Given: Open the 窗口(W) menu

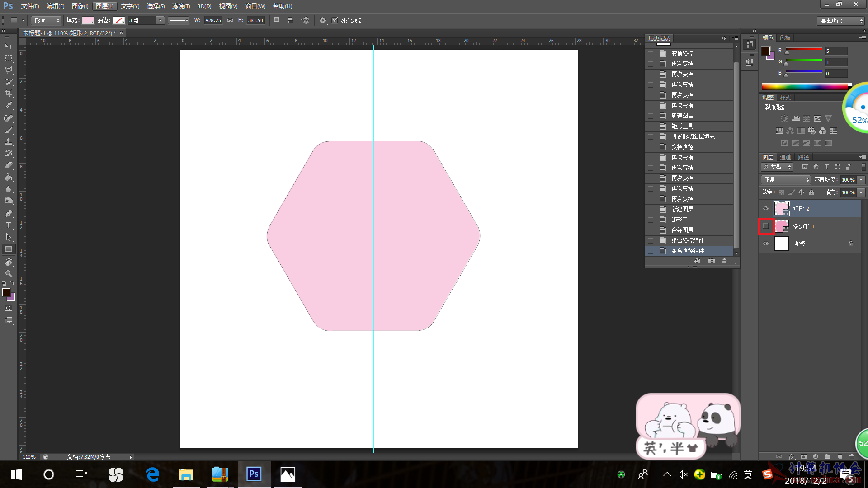Looking at the screenshot, I should tap(255, 6).
